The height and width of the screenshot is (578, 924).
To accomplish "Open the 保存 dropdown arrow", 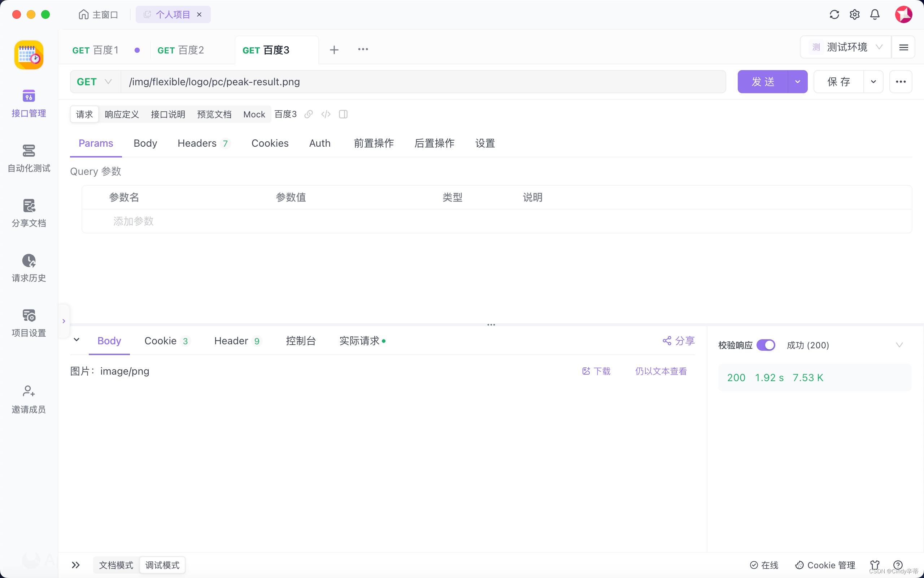I will coord(873,81).
